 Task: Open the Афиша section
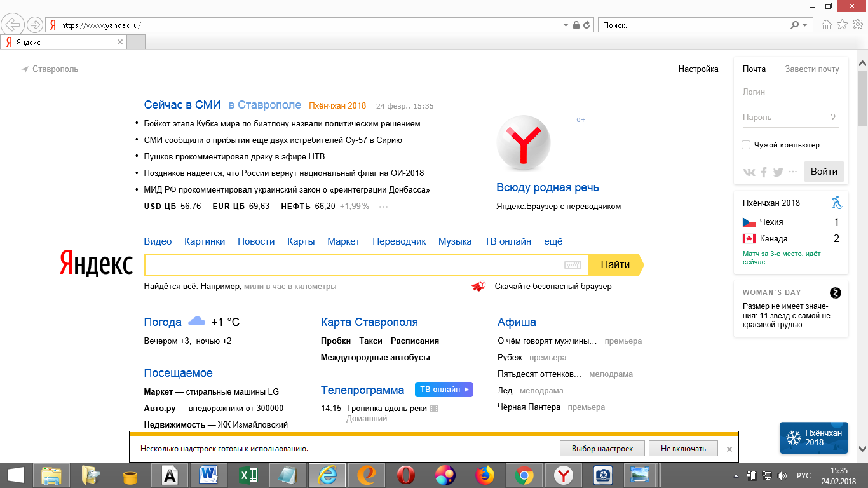click(x=517, y=322)
